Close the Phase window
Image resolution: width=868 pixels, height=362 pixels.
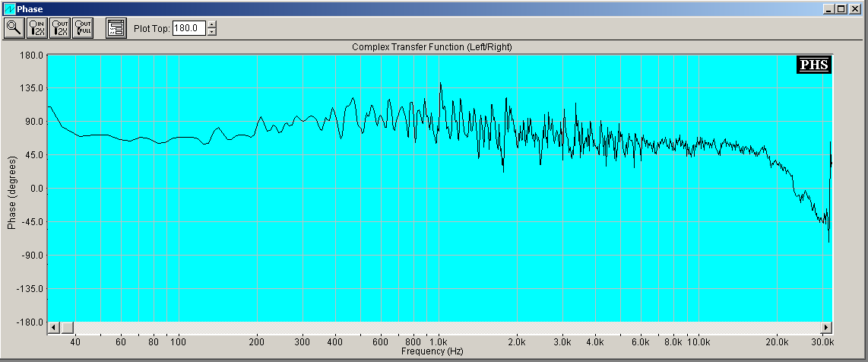coord(855,9)
